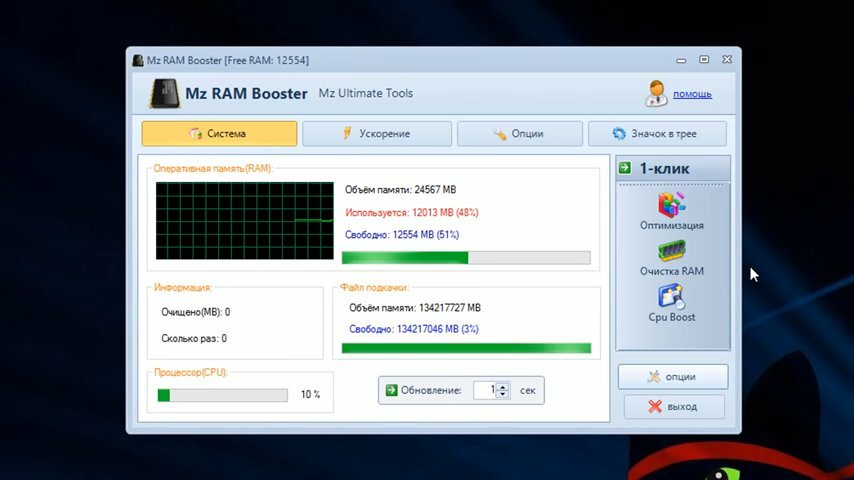Image resolution: width=854 pixels, height=480 pixels.
Task: Click the RAM usage progress bar
Action: (x=466, y=258)
